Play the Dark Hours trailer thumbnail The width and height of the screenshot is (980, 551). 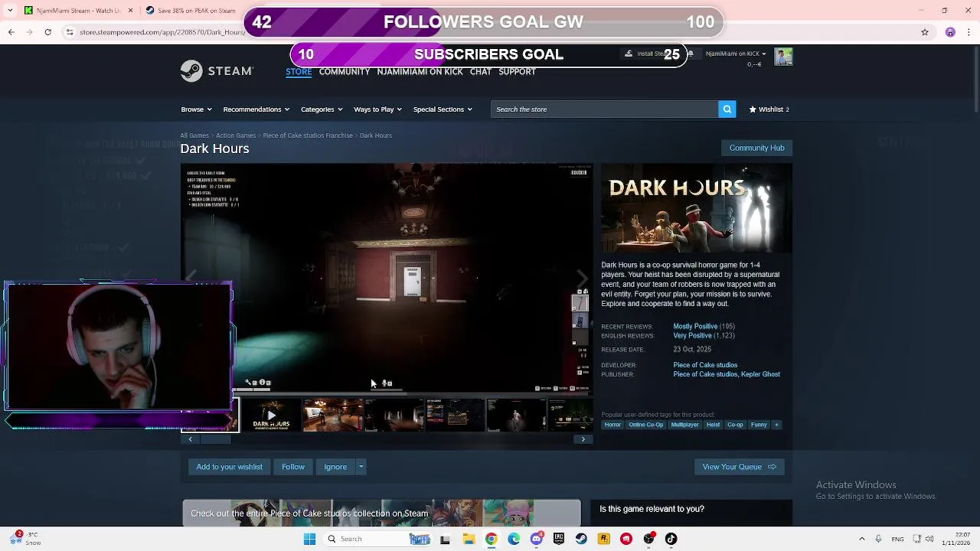point(271,416)
